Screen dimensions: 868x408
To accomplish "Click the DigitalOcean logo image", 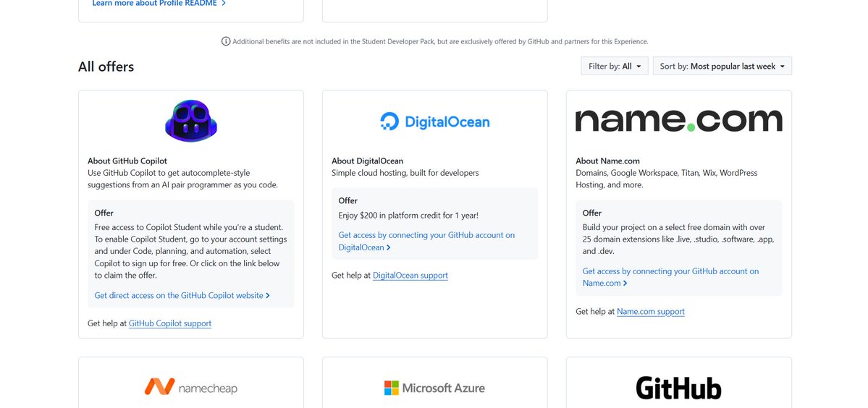I will point(434,121).
